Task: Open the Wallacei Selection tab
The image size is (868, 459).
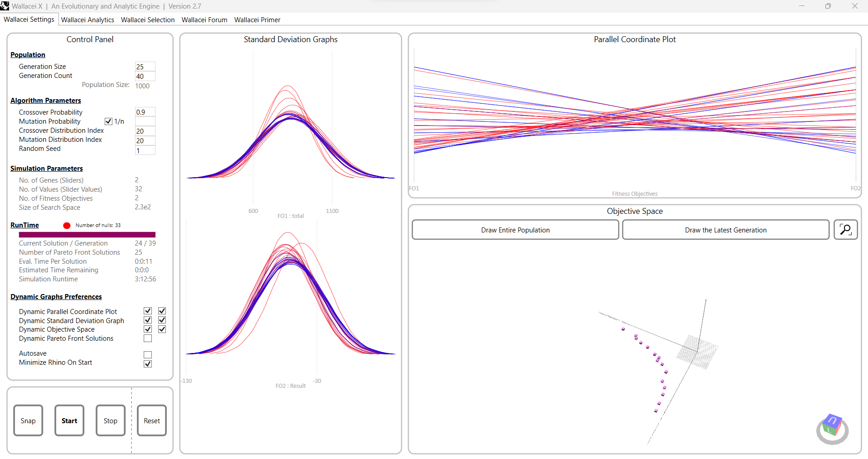Action: [147, 19]
